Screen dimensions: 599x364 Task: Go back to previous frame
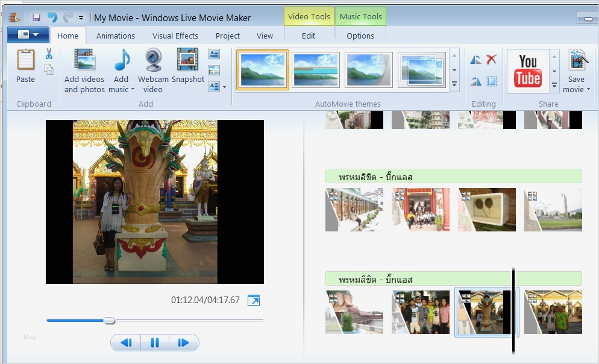pyautogui.click(x=126, y=343)
